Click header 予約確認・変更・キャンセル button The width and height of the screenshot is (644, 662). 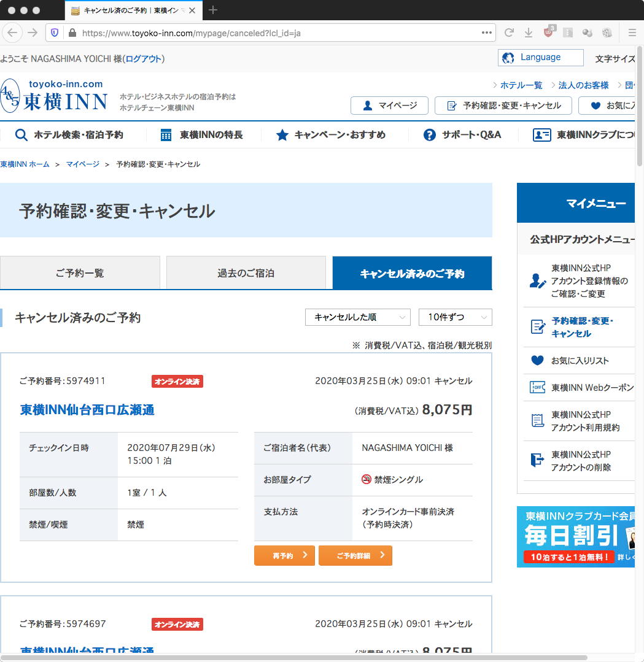coord(503,106)
